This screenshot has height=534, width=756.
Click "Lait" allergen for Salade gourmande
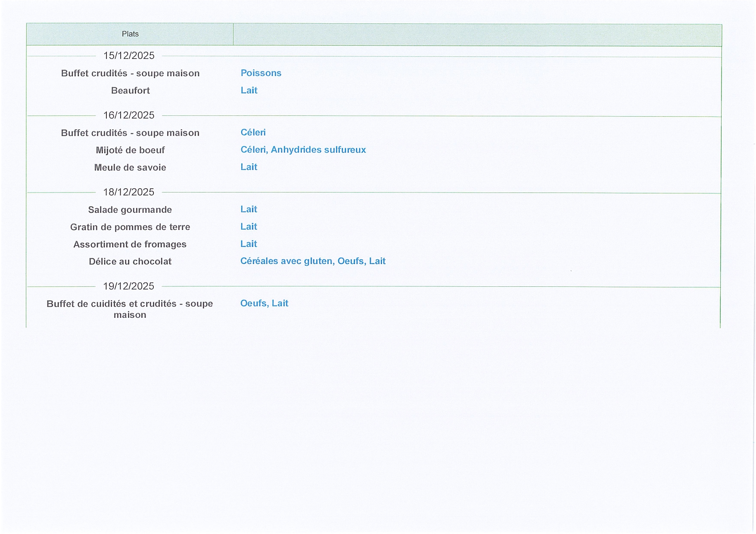point(249,209)
